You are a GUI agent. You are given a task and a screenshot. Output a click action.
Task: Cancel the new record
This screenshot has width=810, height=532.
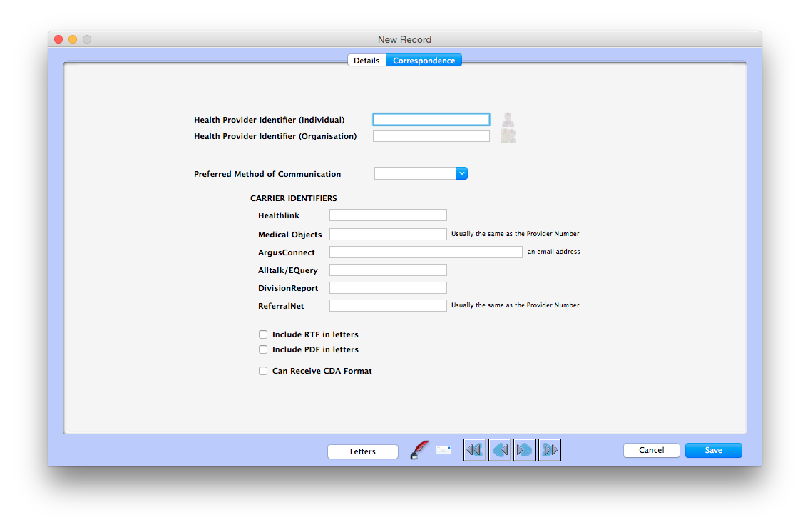pyautogui.click(x=651, y=450)
